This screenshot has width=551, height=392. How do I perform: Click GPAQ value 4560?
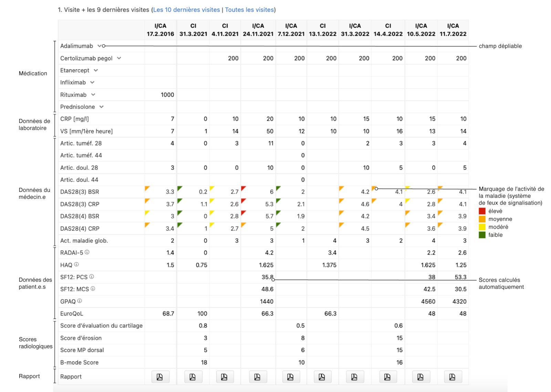(428, 301)
